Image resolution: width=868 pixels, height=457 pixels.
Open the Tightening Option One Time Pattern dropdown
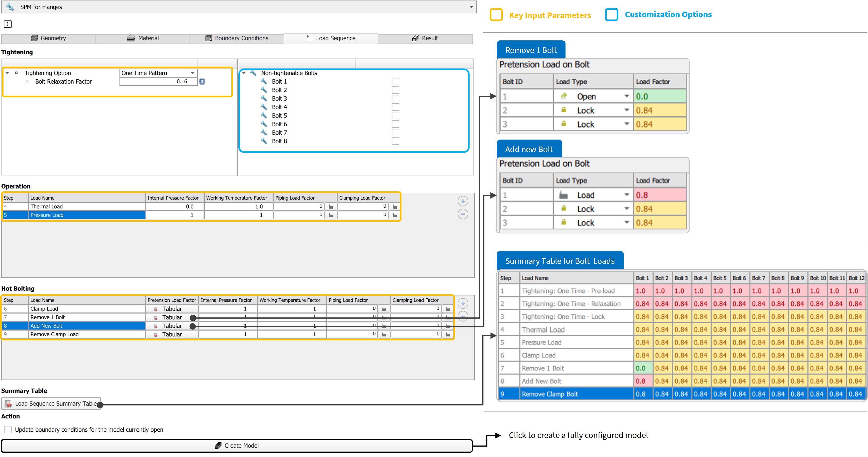tap(192, 73)
